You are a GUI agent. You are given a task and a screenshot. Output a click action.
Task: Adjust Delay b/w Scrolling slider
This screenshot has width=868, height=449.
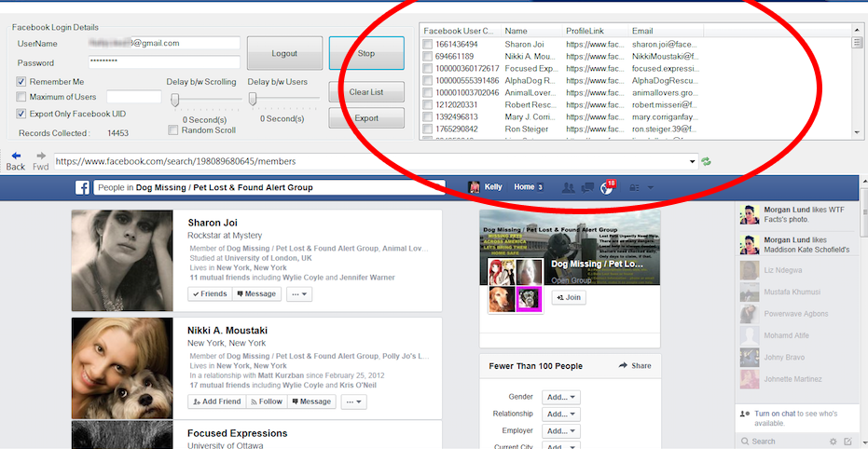pos(174,100)
